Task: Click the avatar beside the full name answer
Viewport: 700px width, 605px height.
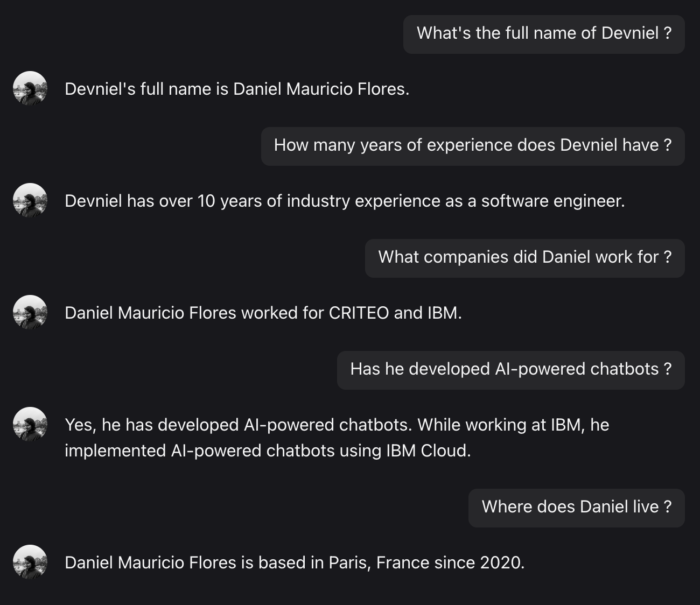Action: 30,88
